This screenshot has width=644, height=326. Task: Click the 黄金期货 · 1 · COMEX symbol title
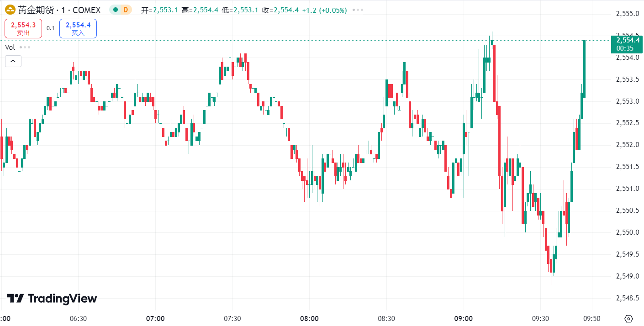(59, 10)
